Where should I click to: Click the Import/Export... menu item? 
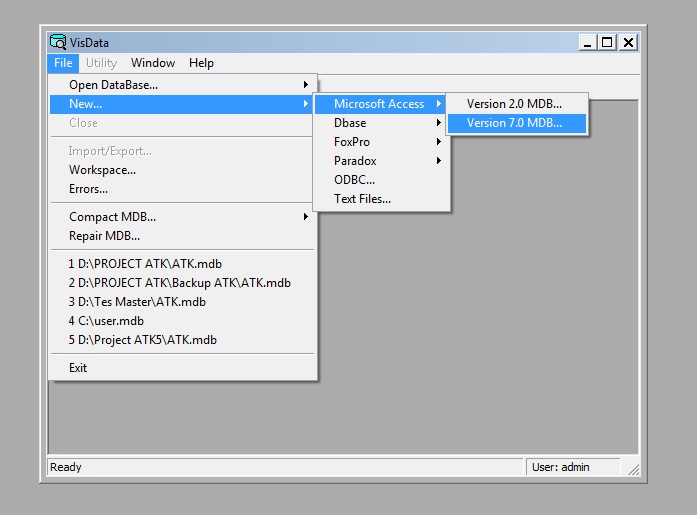[x=183, y=151]
